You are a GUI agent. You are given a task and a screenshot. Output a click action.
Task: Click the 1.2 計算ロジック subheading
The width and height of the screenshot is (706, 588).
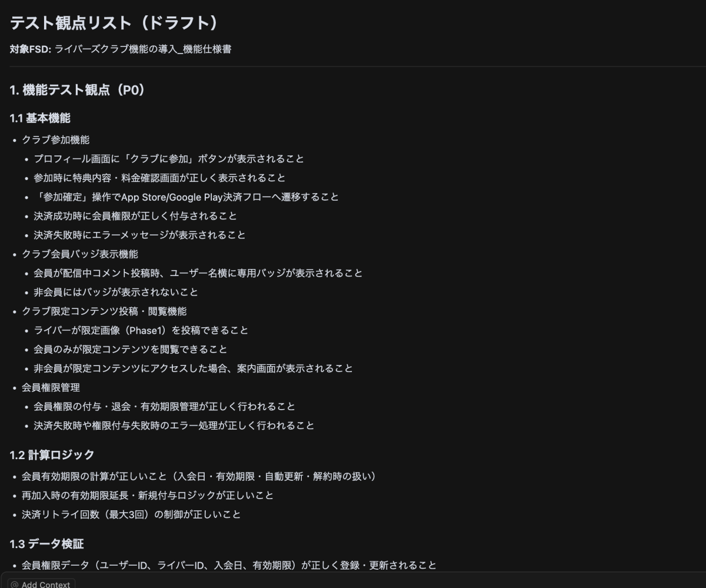[52, 454]
